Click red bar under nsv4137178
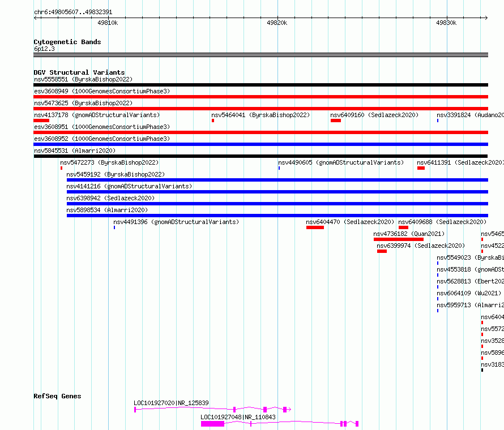 point(41,121)
